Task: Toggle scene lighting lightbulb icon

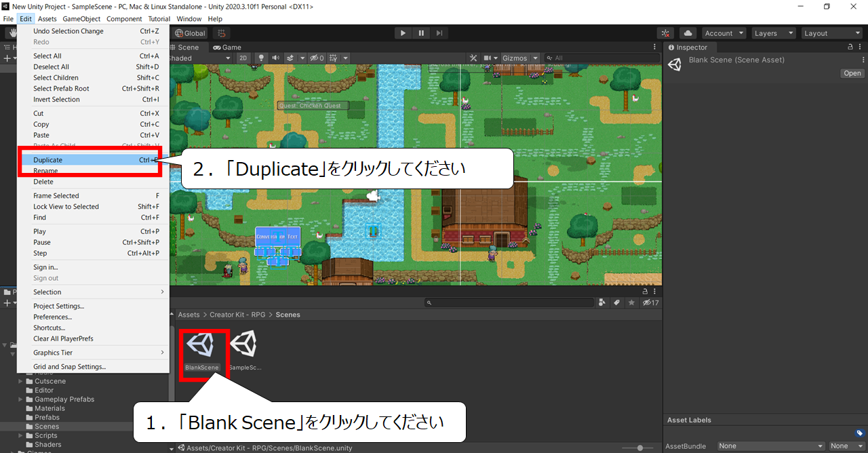Action: coord(261,58)
